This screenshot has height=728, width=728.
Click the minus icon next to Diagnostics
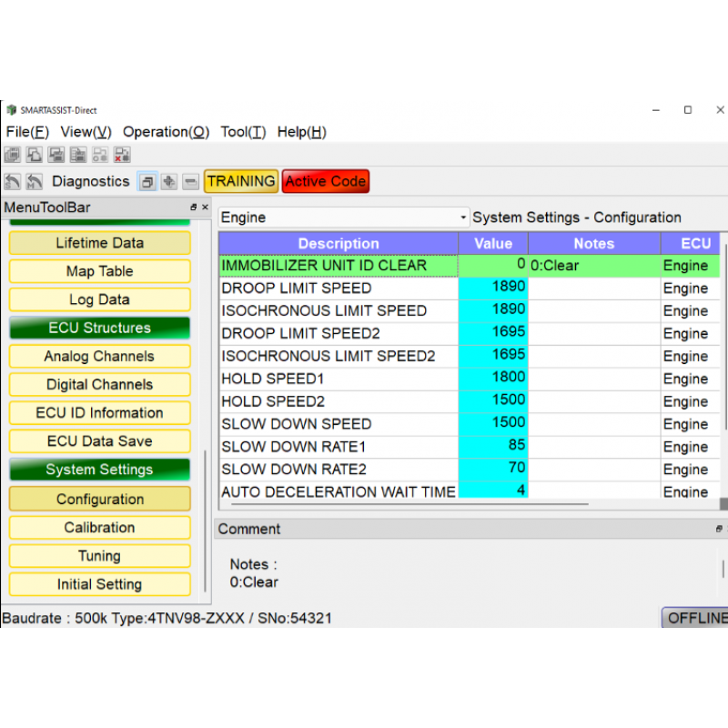(190, 181)
